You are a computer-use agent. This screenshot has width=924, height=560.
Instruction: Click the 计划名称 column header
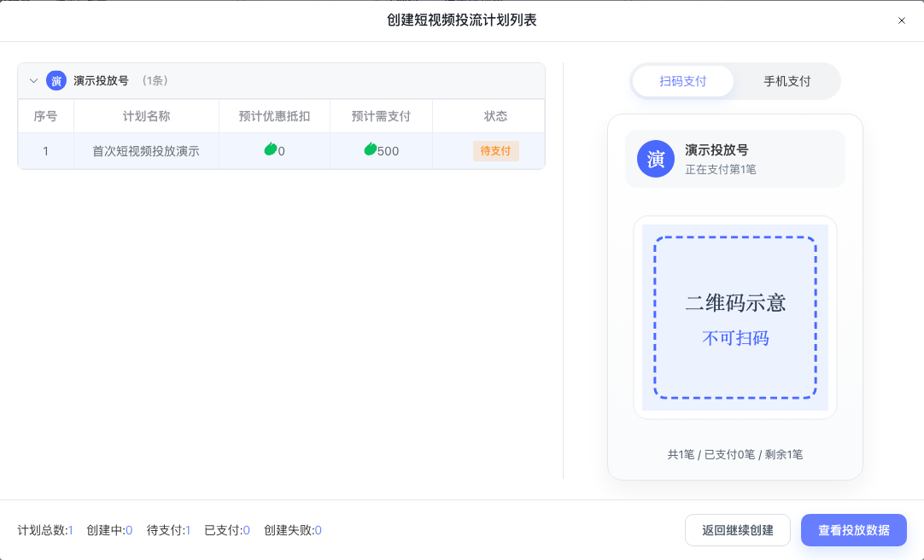tap(146, 116)
